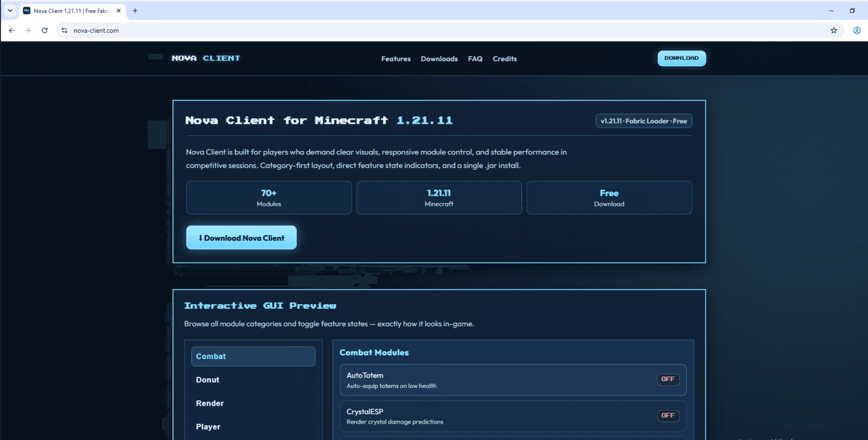Bookmark this page with the star icon
The height and width of the screenshot is (440, 868).
click(834, 31)
